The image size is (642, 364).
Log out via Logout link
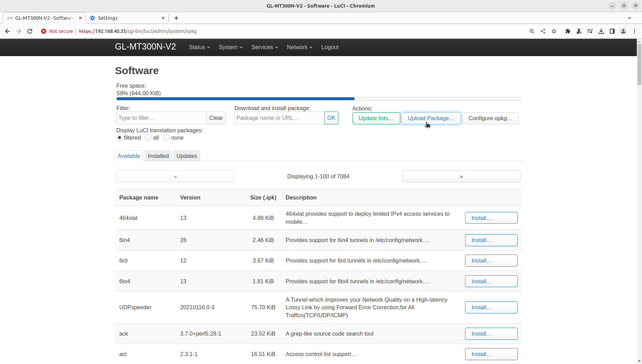pyautogui.click(x=330, y=47)
